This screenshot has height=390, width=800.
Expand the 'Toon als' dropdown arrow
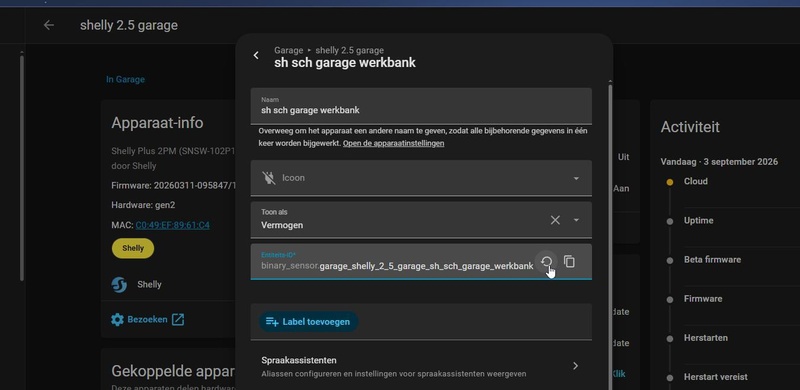click(576, 220)
